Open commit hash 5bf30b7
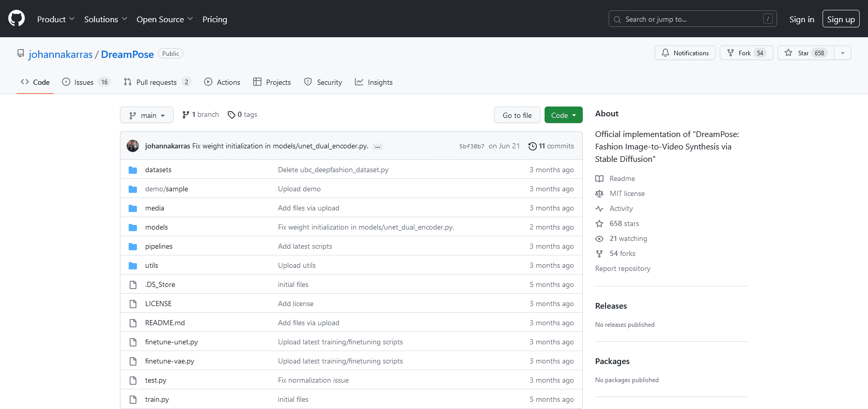This screenshot has width=868, height=409. tap(472, 146)
